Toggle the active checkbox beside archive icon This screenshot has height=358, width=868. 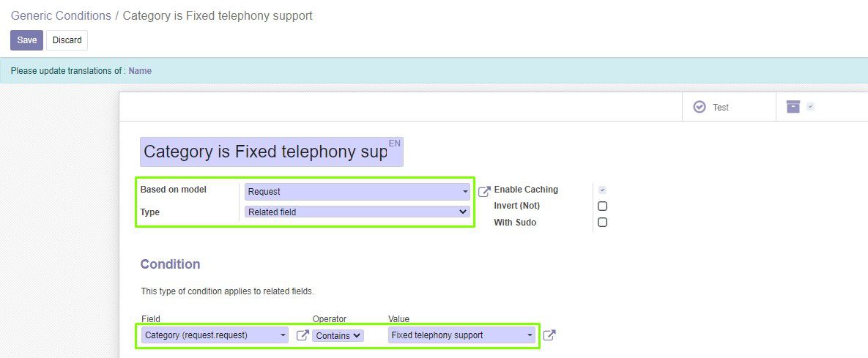pyautogui.click(x=810, y=107)
